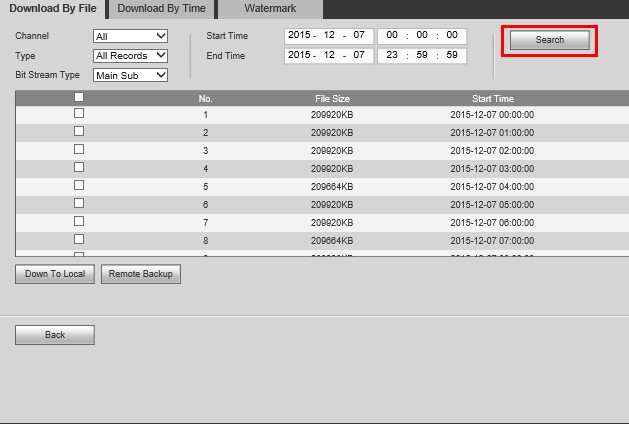This screenshot has height=424, width=629.
Task: Expand the Bit Stream Type dropdown
Action: 130,74
